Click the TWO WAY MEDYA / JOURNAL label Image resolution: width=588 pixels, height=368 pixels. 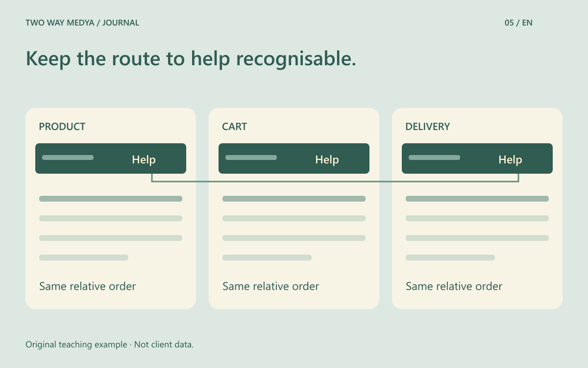point(82,23)
